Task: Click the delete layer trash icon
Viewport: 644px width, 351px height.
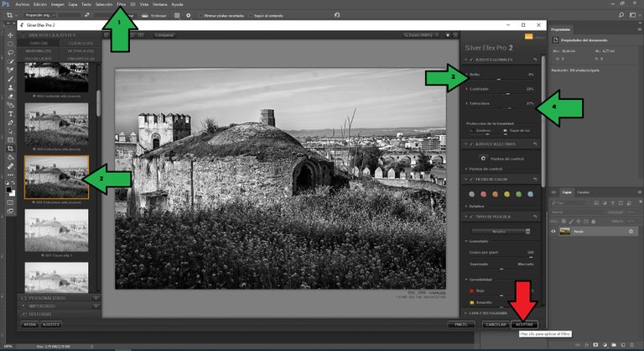Action: [631, 345]
